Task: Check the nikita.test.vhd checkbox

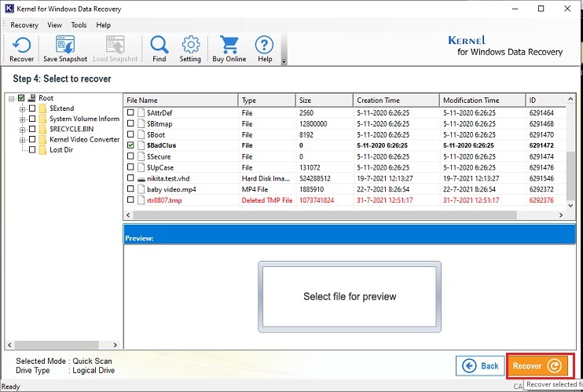Action: pyautogui.click(x=130, y=178)
